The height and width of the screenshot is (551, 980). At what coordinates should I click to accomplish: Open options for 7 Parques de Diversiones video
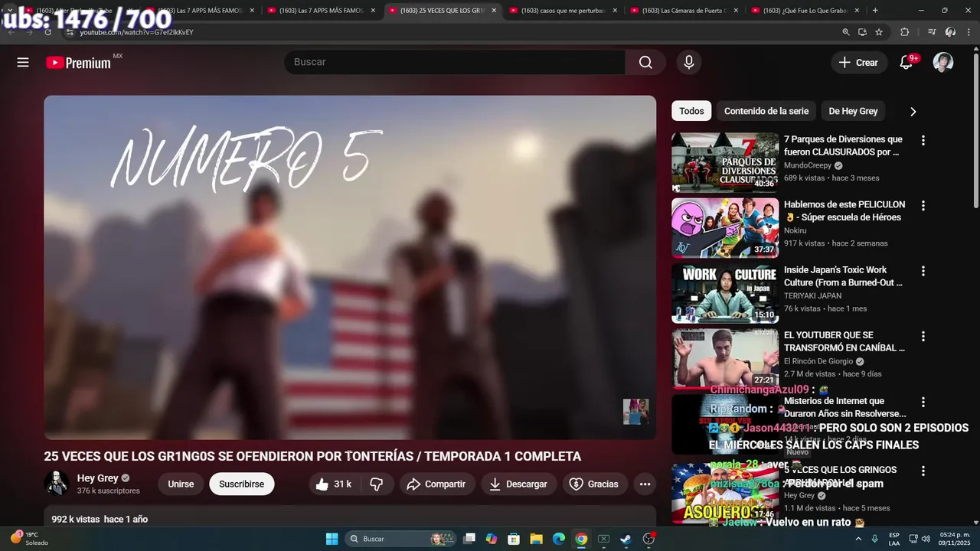pos(923,140)
